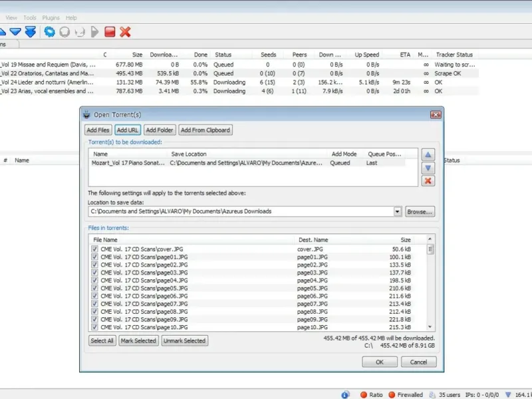
Task: Click the red Ratio status indicator
Action: [364, 394]
